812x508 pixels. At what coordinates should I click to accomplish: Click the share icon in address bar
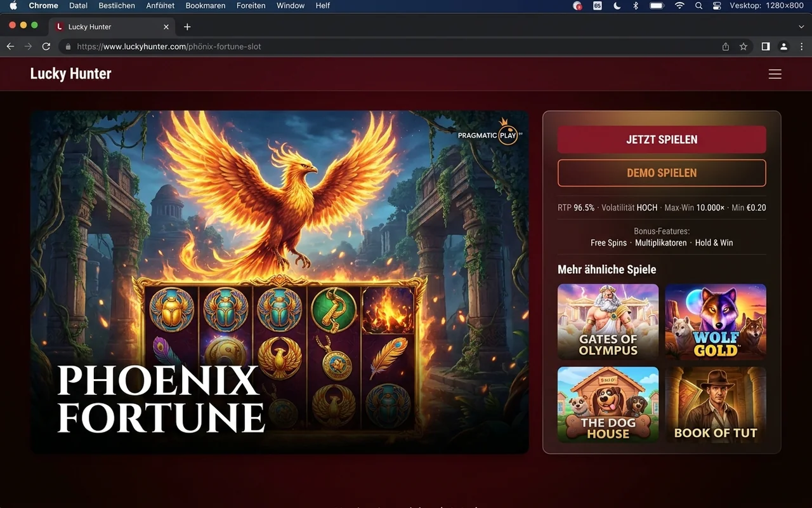click(726, 46)
